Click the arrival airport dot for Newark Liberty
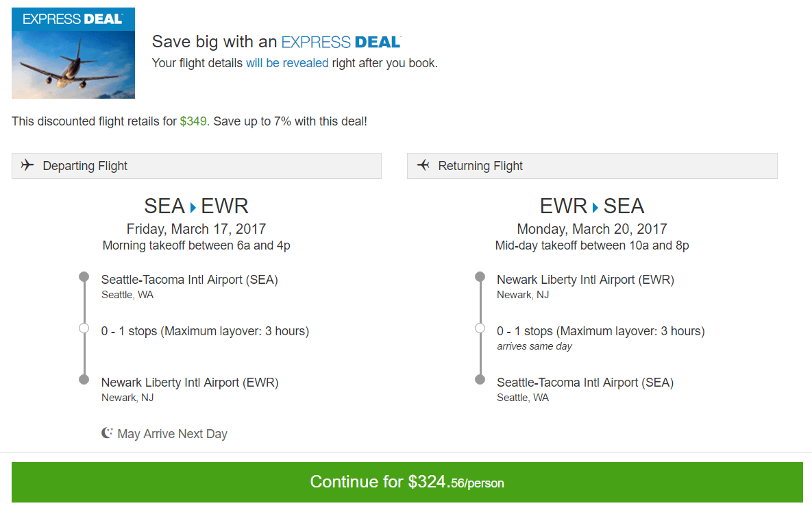Image resolution: width=812 pixels, height=508 pixels. tap(84, 379)
